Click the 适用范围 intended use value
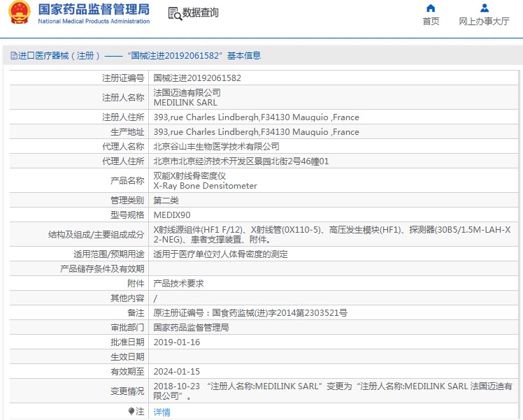This screenshot has width=523, height=420. tap(220, 254)
